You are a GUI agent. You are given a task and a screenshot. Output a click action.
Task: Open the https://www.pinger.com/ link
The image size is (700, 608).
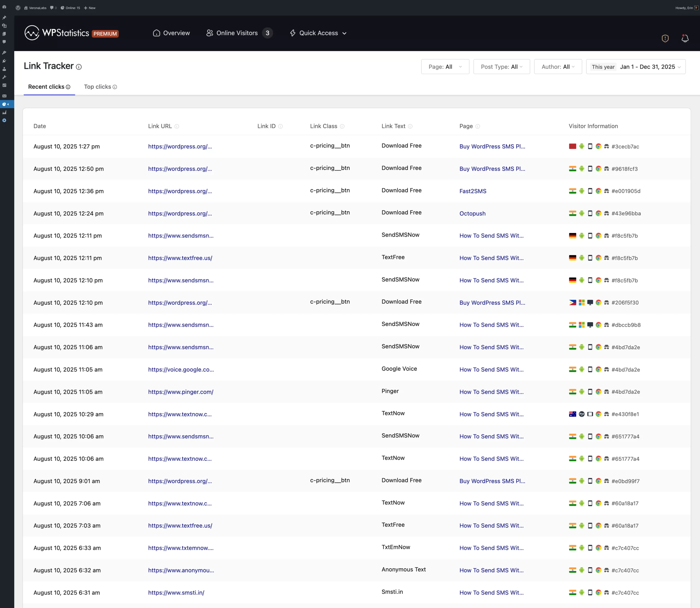180,392
